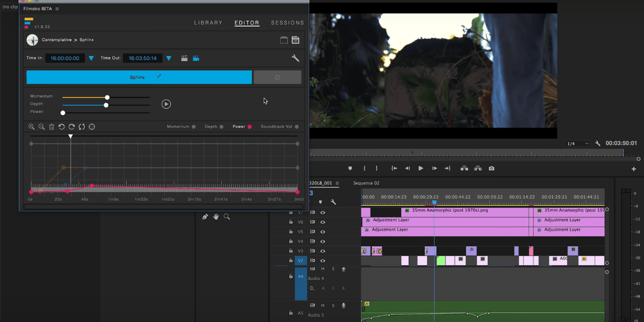Open Time Out dropdown arrow
Screen dimensions: 644x322
point(169,58)
